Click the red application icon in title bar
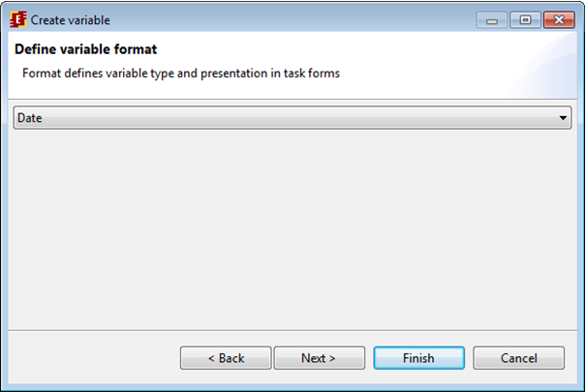This screenshot has height=392, width=587. [17, 18]
